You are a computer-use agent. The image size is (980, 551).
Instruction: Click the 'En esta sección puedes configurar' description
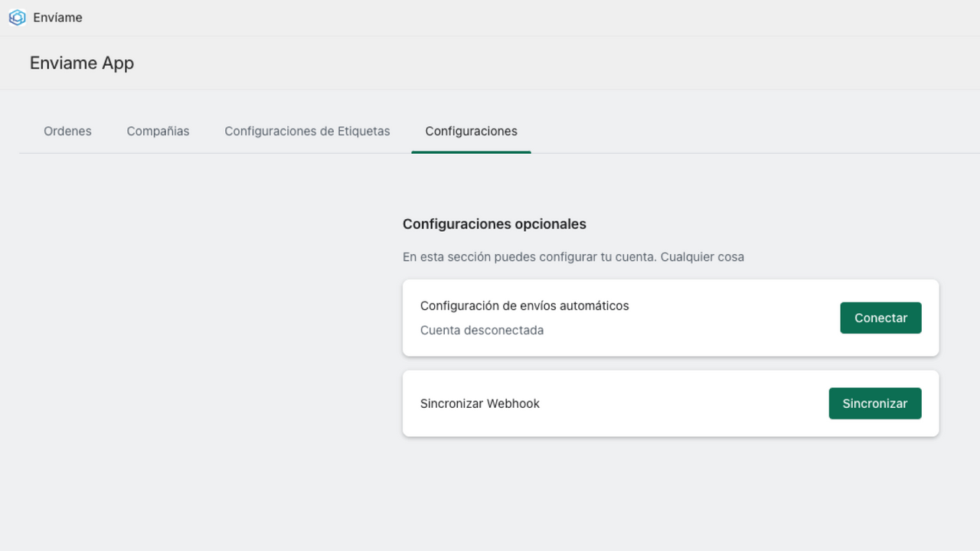point(573,257)
